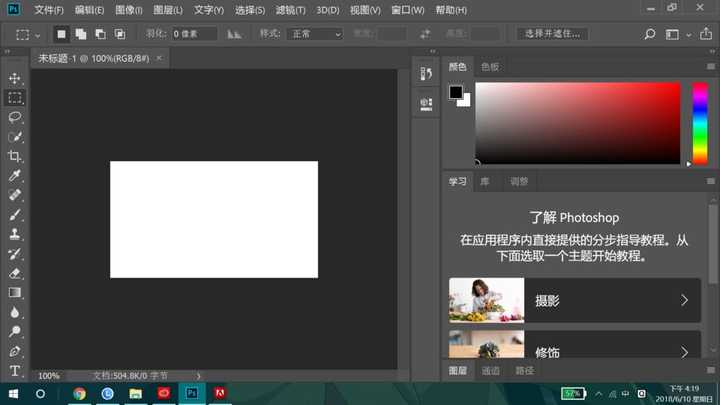Select the Gradient tool
Screen dimensions: 720x405
pyautogui.click(x=14, y=292)
